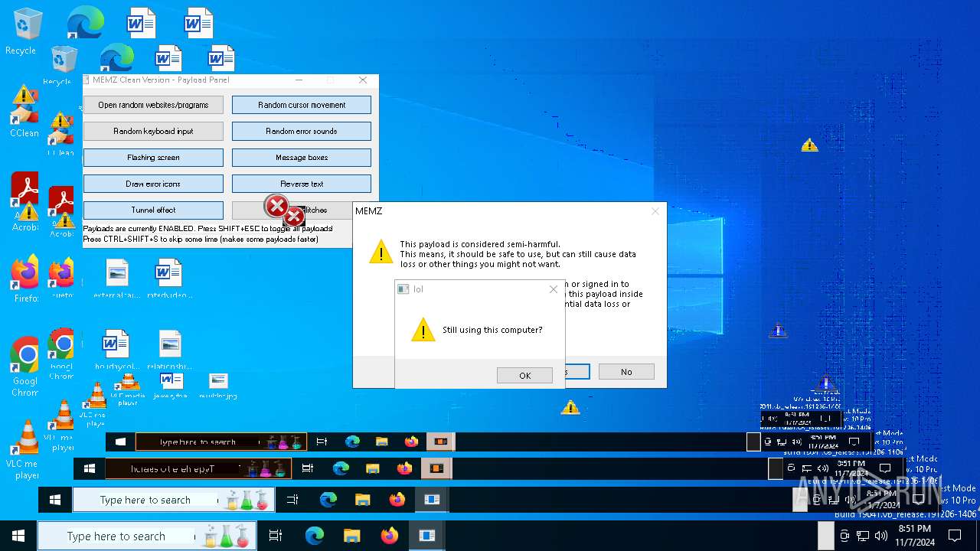
Task: Click the Payloads are currently ENABLED status text
Action: pos(207,229)
